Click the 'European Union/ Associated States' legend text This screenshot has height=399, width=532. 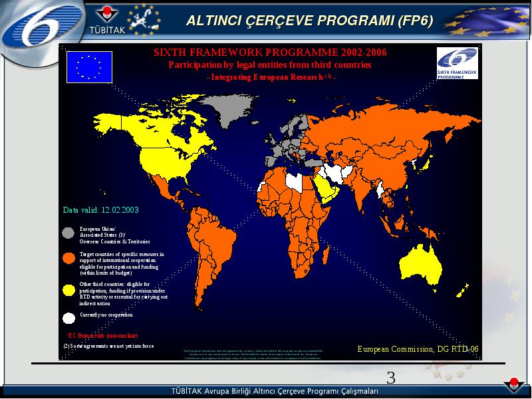click(x=114, y=235)
